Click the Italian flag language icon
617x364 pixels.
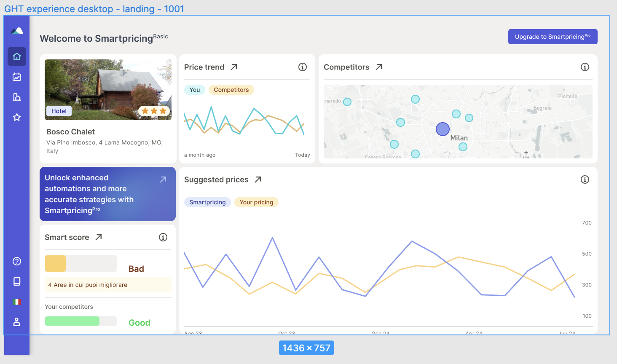(x=17, y=302)
